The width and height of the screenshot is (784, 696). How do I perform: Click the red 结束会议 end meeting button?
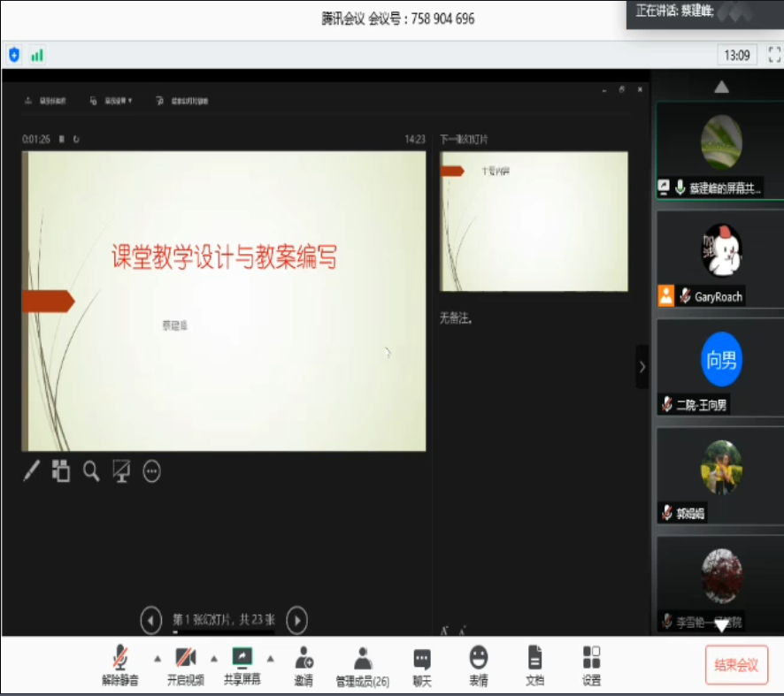click(736, 665)
